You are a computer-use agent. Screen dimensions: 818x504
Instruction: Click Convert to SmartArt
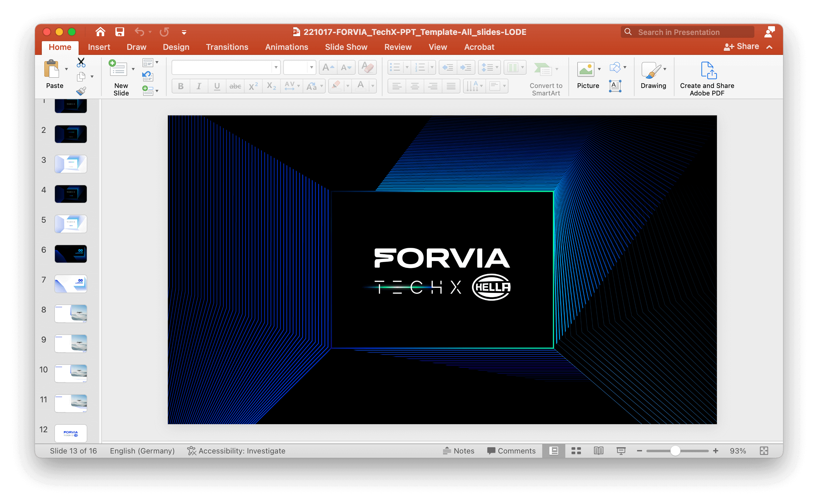[x=546, y=79]
